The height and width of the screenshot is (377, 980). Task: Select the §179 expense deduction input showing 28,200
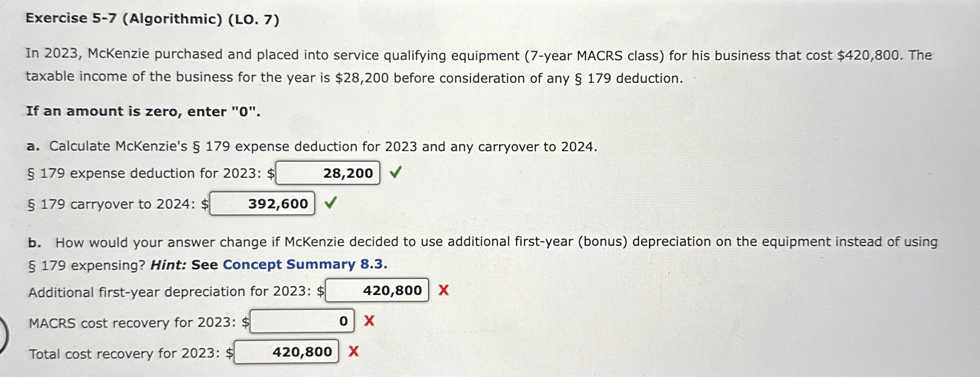click(x=327, y=173)
